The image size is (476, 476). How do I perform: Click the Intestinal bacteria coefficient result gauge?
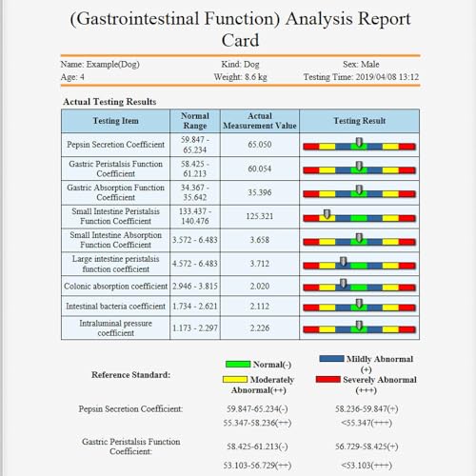pos(359,306)
